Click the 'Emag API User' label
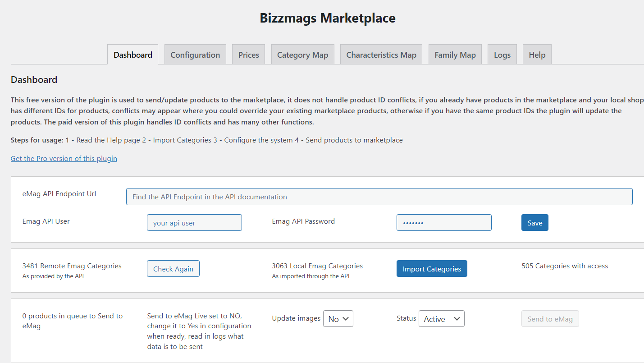This screenshot has height=363, width=644. pyautogui.click(x=46, y=221)
